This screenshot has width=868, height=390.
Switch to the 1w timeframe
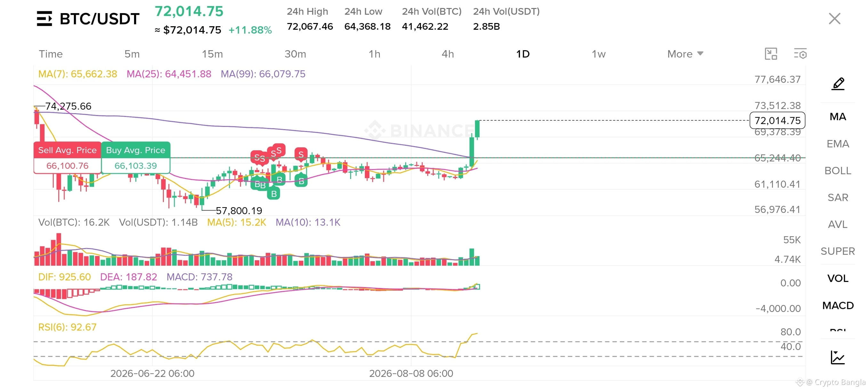(x=599, y=54)
